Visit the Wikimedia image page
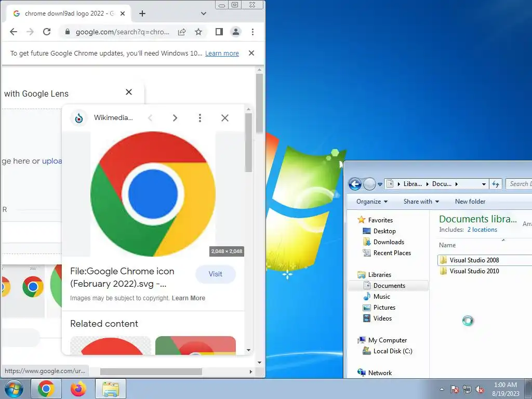532x399 pixels. pos(216,274)
